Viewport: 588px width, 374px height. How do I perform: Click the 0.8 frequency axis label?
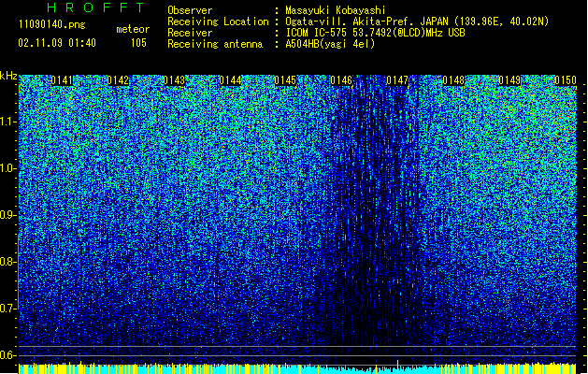pyautogui.click(x=8, y=262)
